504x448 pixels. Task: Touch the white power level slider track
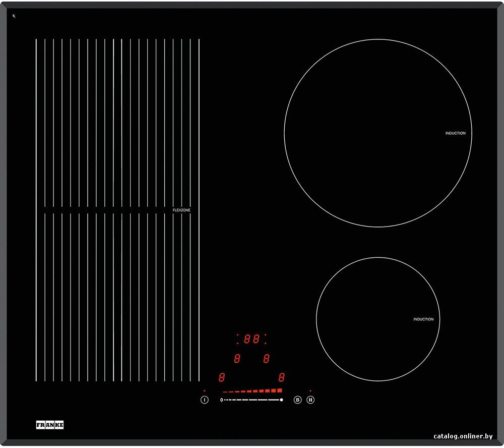251,400
